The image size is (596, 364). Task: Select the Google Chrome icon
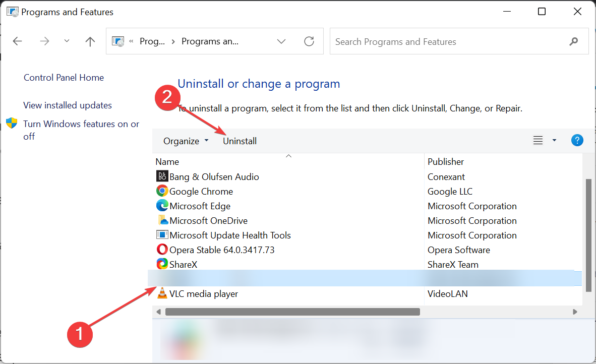tap(162, 191)
